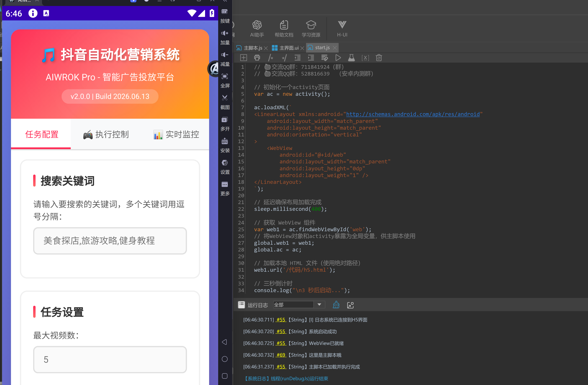Click the 安装 APK install icon
The width and height of the screenshot is (588, 385).
[225, 145]
